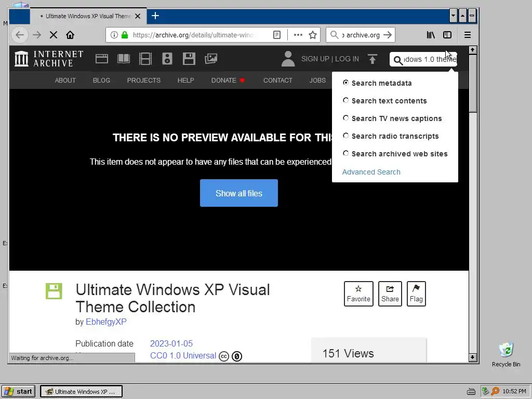This screenshot has width=532, height=399.
Task: Open the Images picture icon
Action: pyautogui.click(x=211, y=59)
